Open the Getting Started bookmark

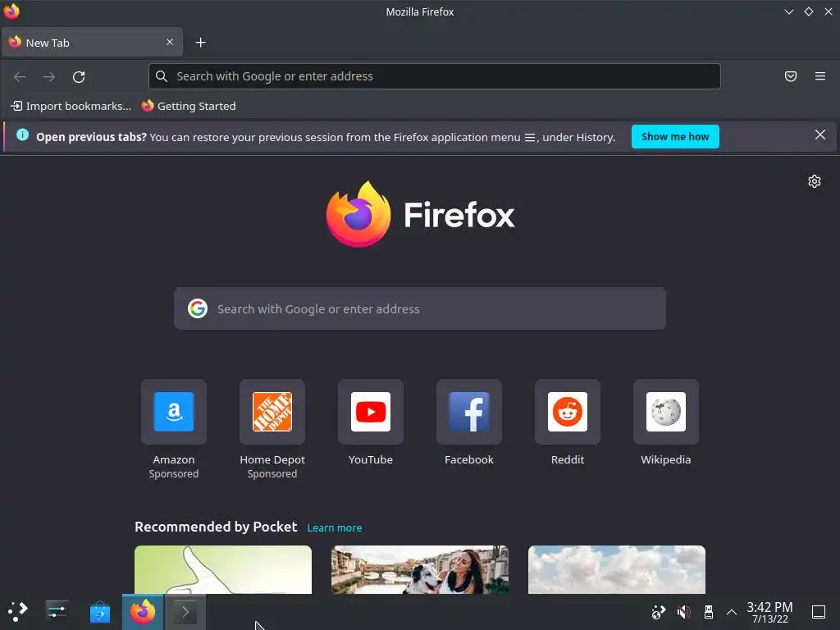(x=189, y=106)
